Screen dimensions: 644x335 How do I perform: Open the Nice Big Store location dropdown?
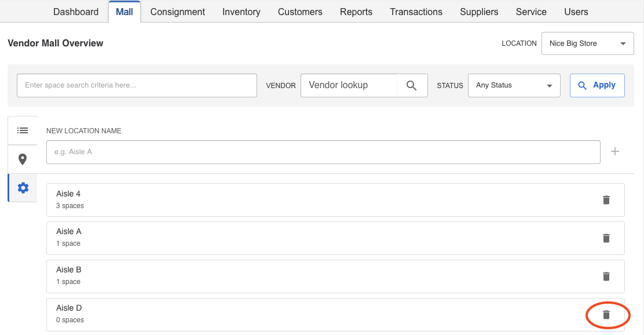587,43
